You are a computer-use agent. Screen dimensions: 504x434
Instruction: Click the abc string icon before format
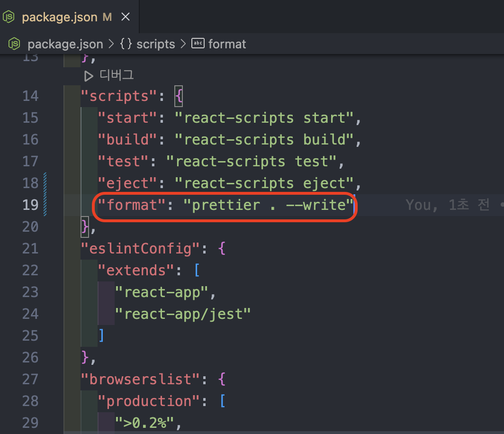(x=198, y=43)
